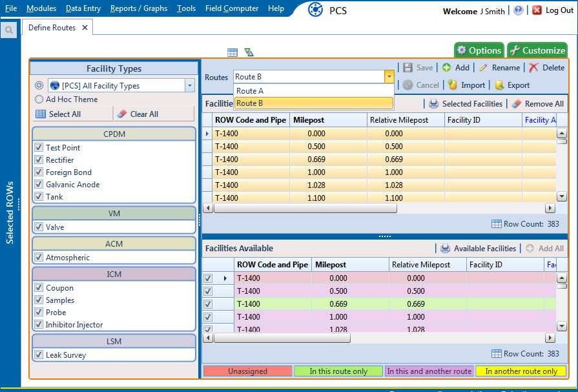Image resolution: width=578 pixels, height=392 pixels.
Task: Open the Data Entry menu
Action: (x=83, y=8)
